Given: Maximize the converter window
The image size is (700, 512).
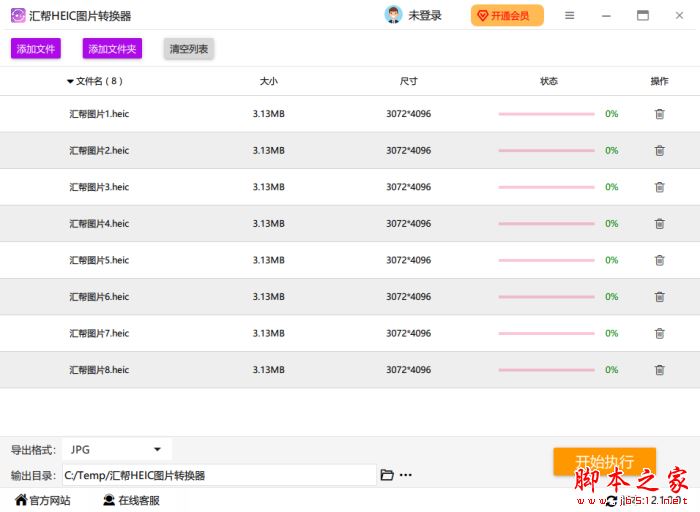Looking at the screenshot, I should coord(642,16).
